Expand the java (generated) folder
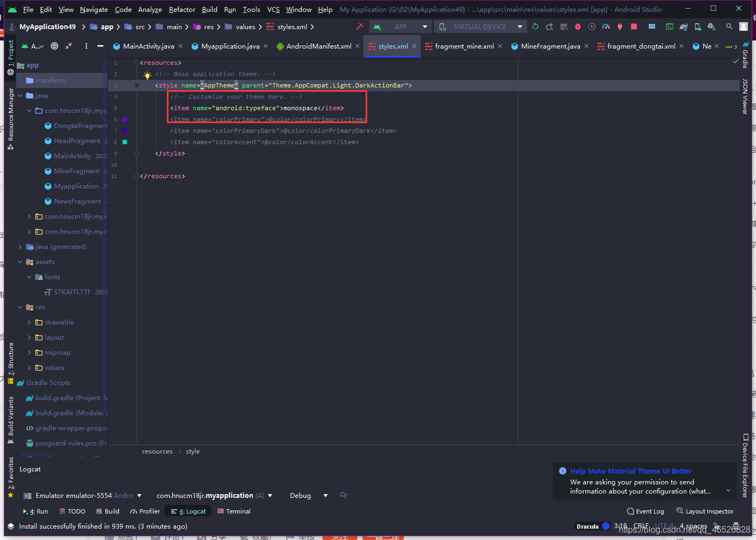The height and width of the screenshot is (540, 756). click(20, 247)
